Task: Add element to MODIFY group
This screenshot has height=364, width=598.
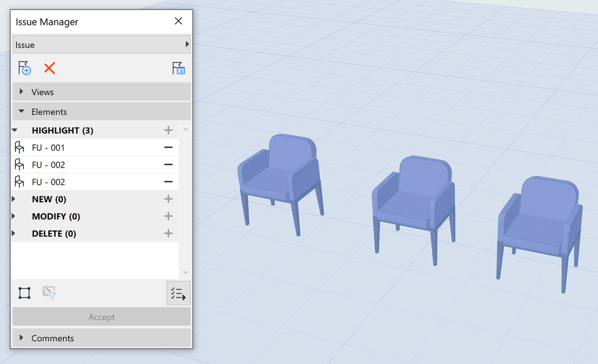Action: (168, 216)
